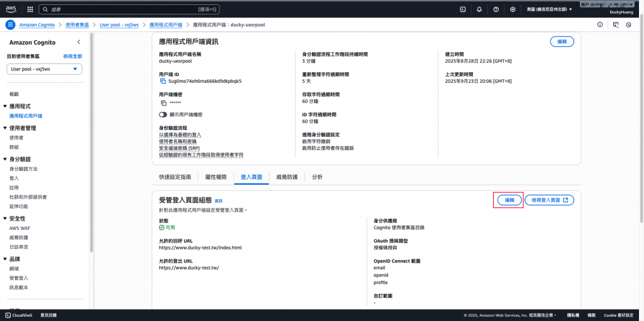
Task: Click the search magnifier icon
Action: [x=45, y=9]
